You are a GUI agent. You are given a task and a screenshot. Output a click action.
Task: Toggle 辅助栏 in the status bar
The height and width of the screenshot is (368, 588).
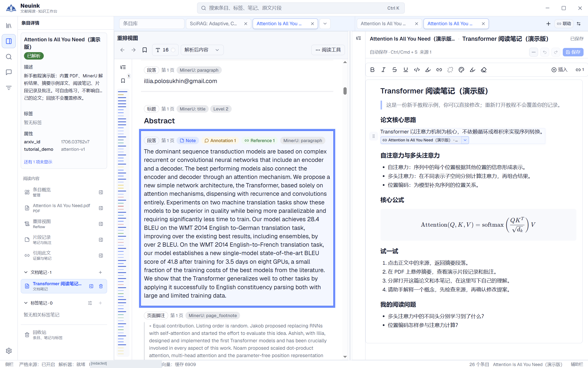pyautogui.click(x=577, y=364)
